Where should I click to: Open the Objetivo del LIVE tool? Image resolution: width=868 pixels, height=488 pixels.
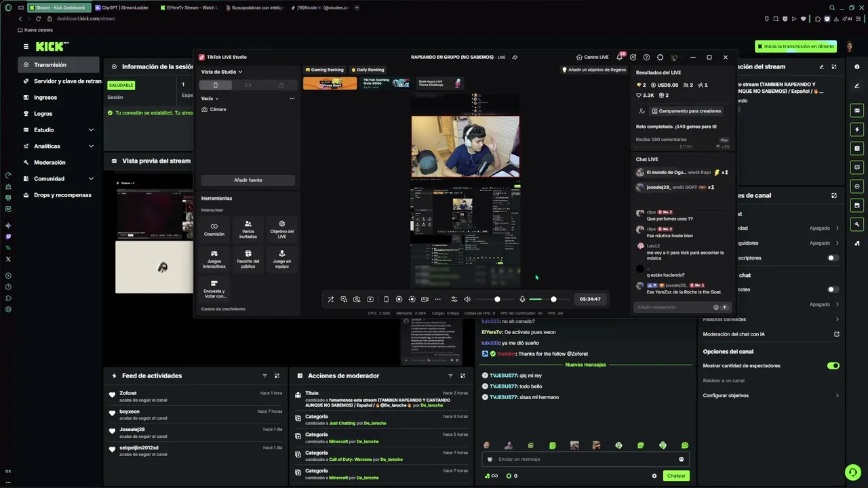282,230
